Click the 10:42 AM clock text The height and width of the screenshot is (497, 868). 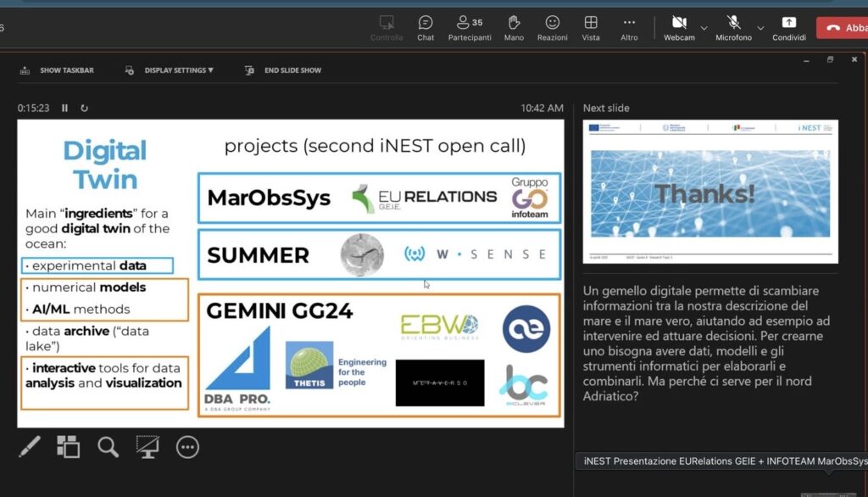[542, 108]
